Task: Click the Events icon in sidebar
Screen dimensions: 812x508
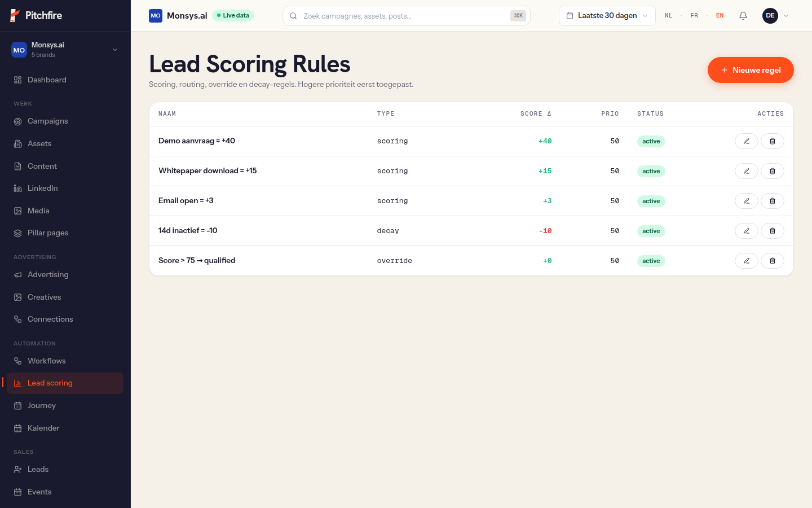Action: (x=17, y=492)
